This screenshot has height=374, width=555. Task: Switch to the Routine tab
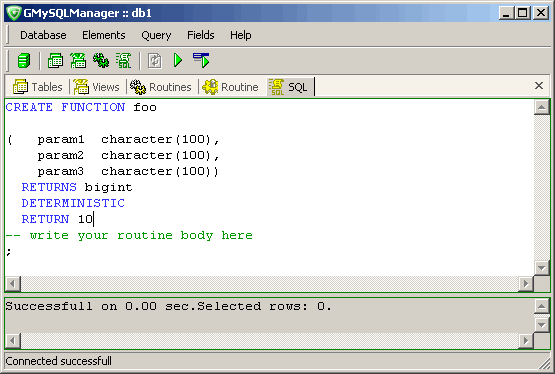(x=230, y=87)
